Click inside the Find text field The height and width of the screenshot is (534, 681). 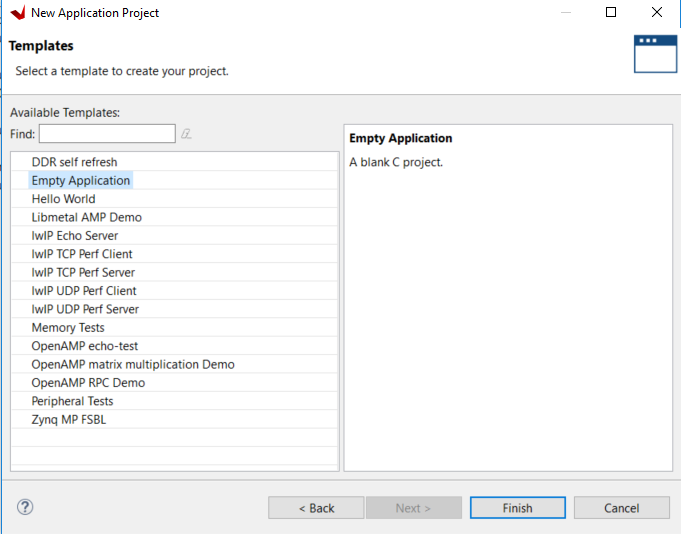(107, 134)
